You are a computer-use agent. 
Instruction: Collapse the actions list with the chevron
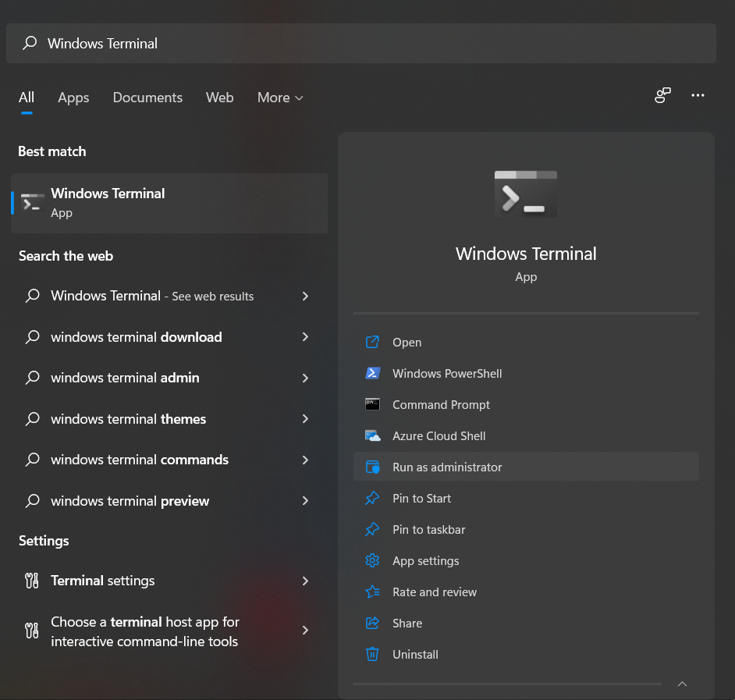682,684
